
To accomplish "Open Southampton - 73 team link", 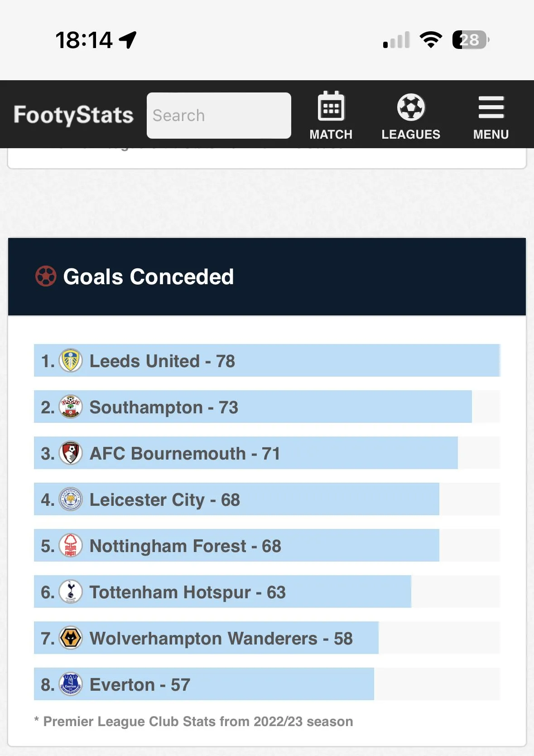I will click(164, 407).
